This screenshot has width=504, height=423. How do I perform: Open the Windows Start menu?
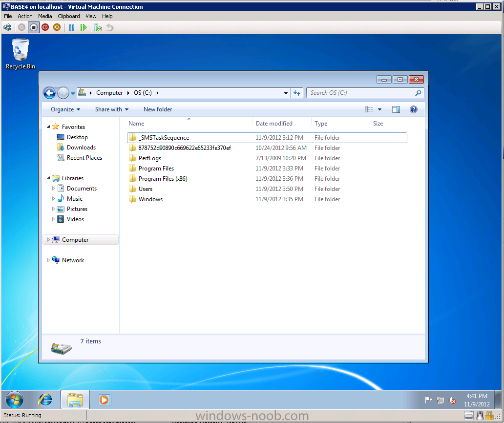tap(15, 400)
